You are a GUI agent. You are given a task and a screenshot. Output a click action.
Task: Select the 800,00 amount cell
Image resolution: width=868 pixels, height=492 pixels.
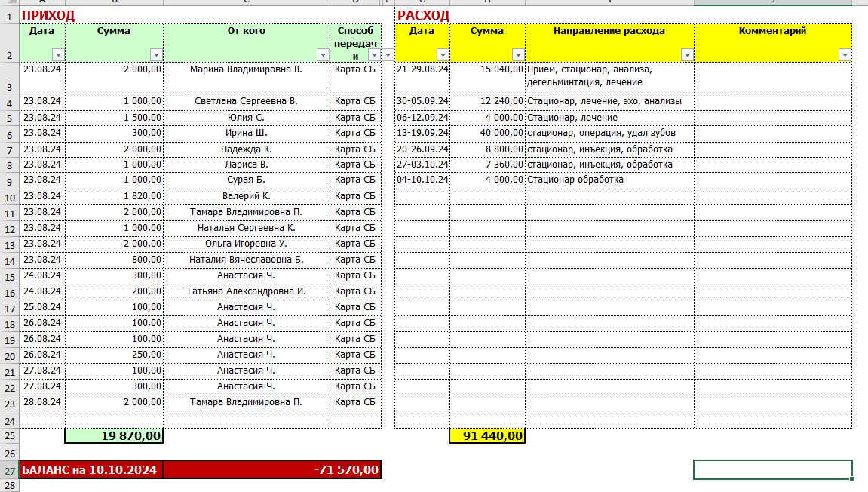click(114, 260)
